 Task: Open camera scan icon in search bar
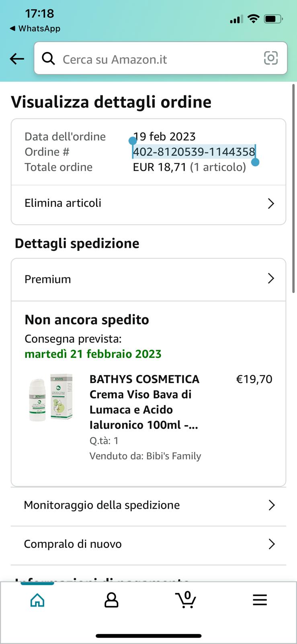tap(271, 58)
